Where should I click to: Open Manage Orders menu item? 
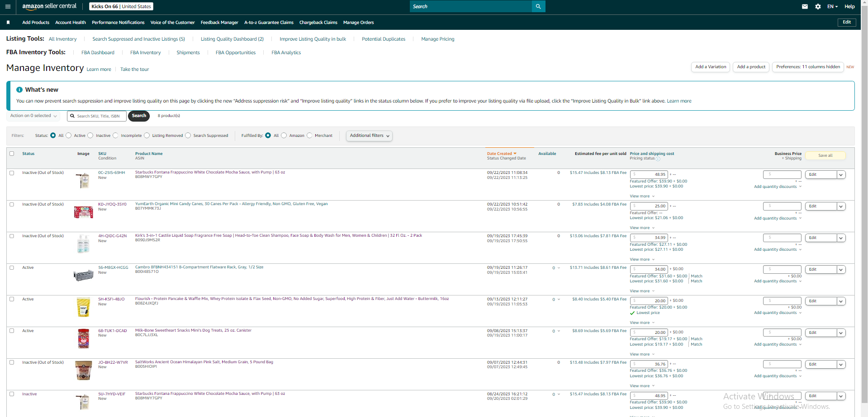[x=358, y=23]
